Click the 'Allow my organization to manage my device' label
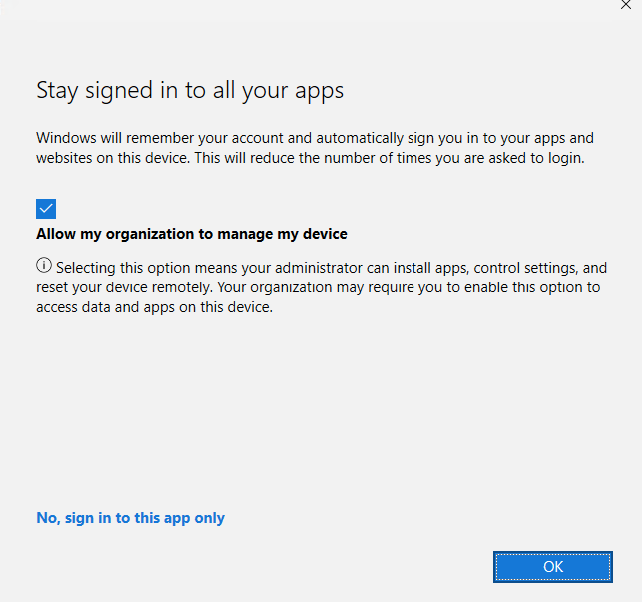Image resolution: width=642 pixels, height=602 pixels. click(192, 234)
